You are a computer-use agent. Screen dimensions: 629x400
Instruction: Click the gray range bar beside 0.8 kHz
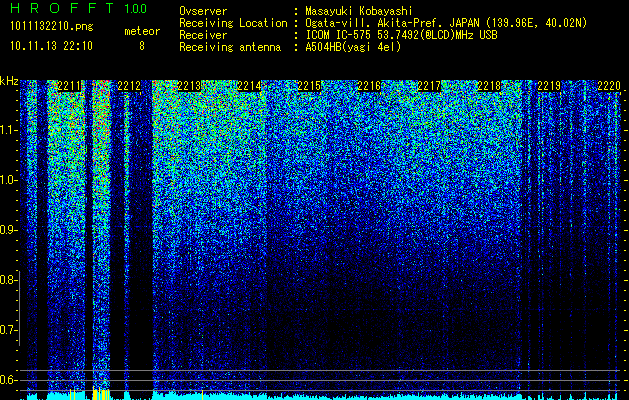[19, 308]
